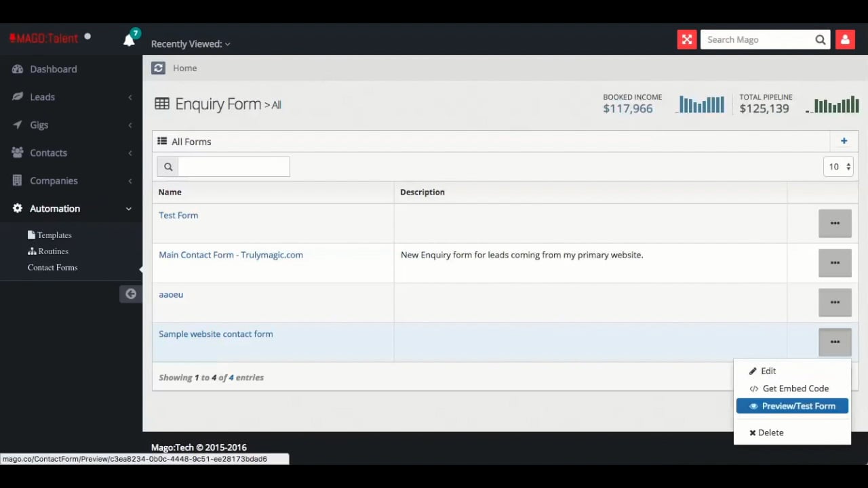Image resolution: width=868 pixels, height=488 pixels.
Task: Open Main Contact Form - Trulymagic.com link
Action: coord(231,255)
